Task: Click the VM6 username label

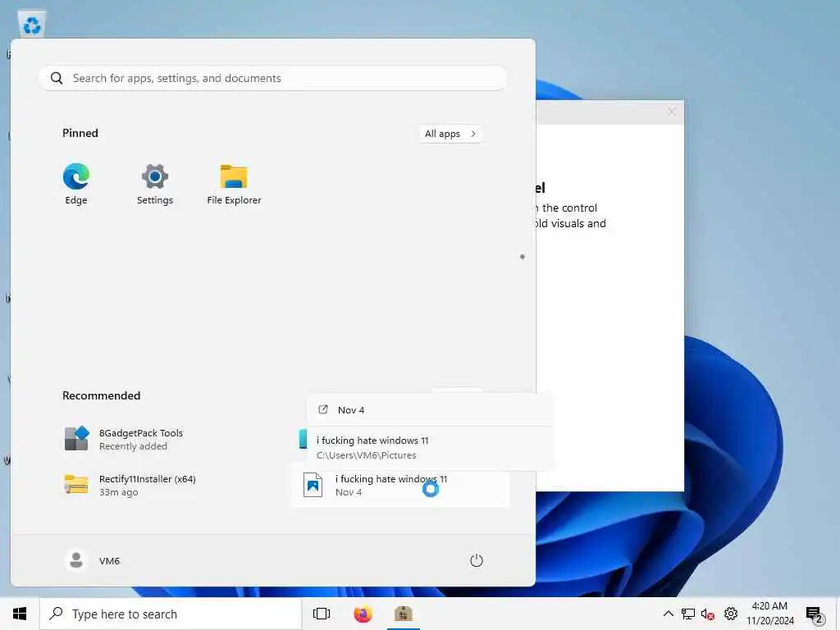Action: coord(109,561)
